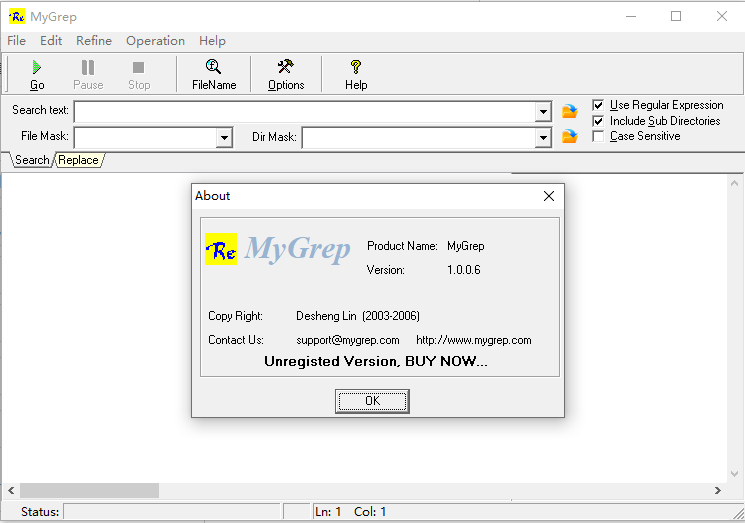
Task: Click the support@mygrep.com email address
Action: click(348, 340)
